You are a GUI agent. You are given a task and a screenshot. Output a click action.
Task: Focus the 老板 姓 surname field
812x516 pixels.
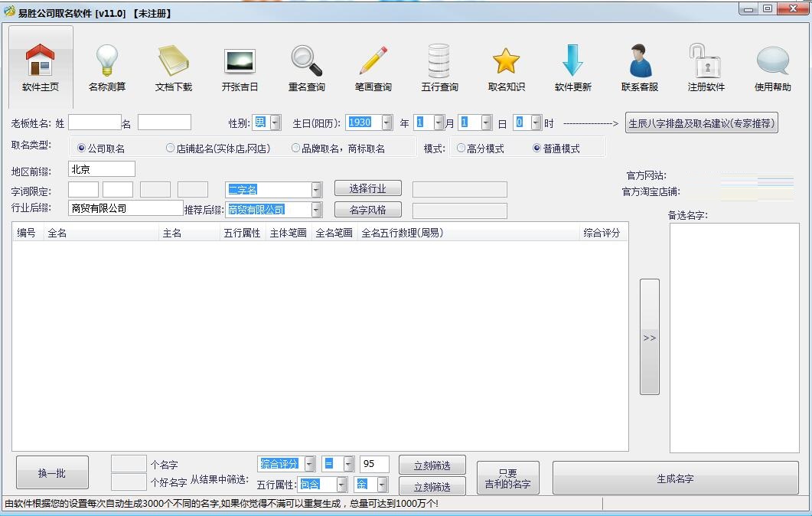point(95,122)
